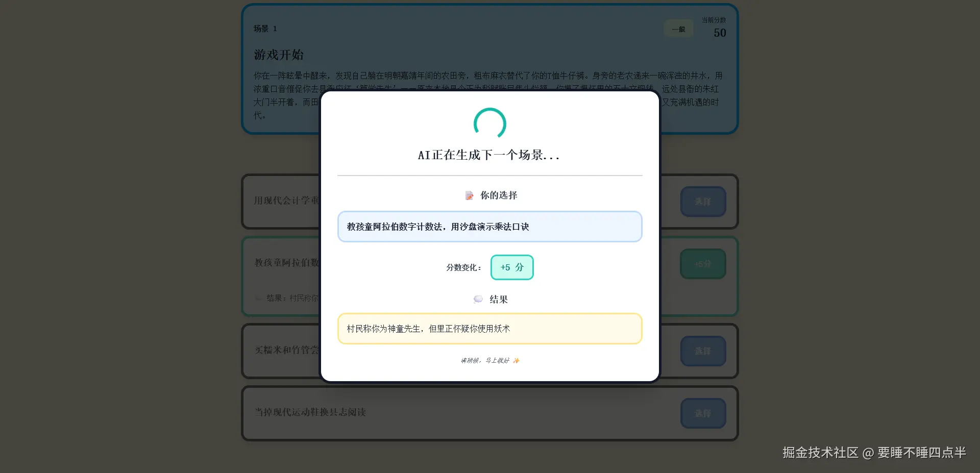The image size is (980, 473).
Task: Click the option text starting 用现代会计学
Action: [x=286, y=201]
